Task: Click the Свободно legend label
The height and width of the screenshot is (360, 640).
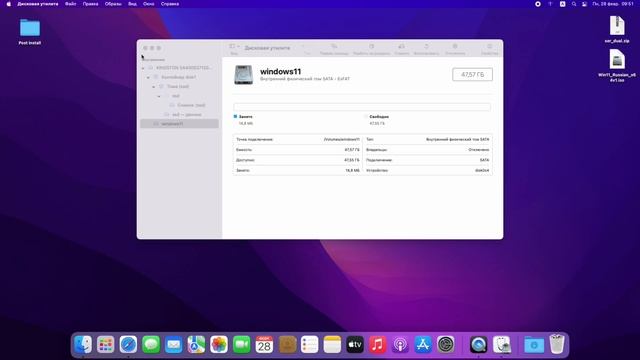Action: point(379,117)
